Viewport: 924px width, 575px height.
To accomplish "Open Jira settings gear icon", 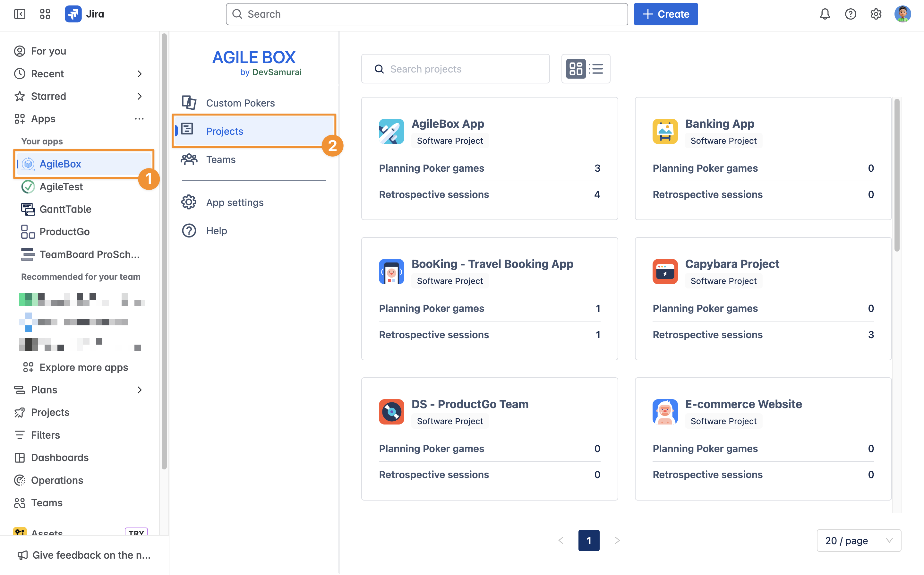I will (876, 14).
